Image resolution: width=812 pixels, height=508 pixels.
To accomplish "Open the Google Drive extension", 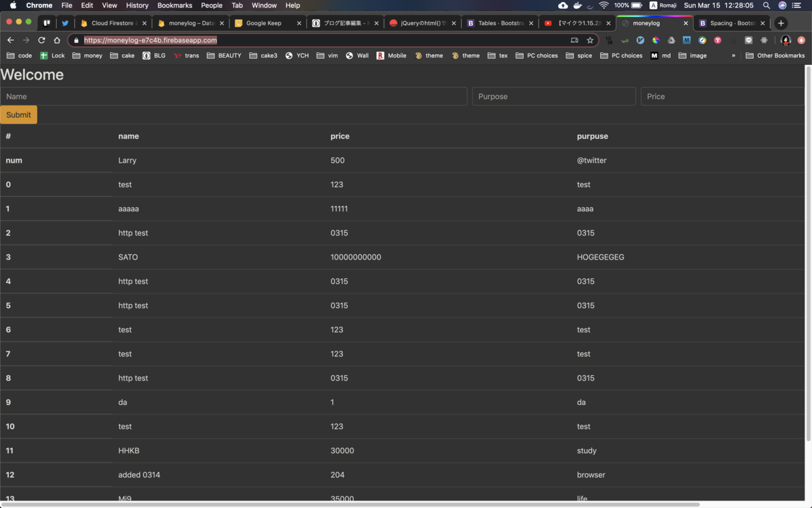I will [x=671, y=40].
